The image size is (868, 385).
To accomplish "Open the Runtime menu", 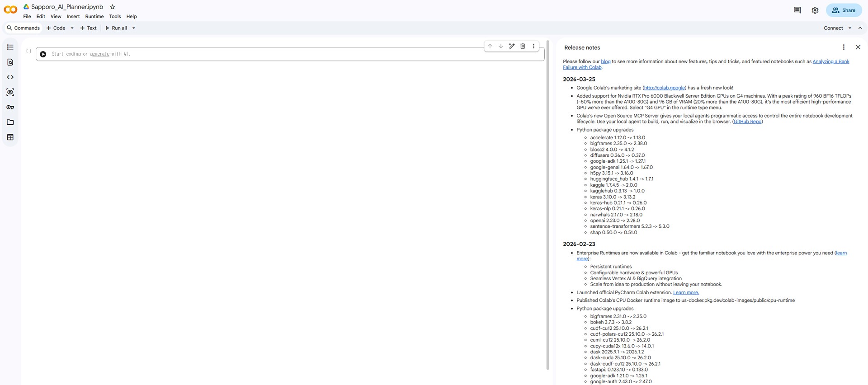I will tap(94, 16).
